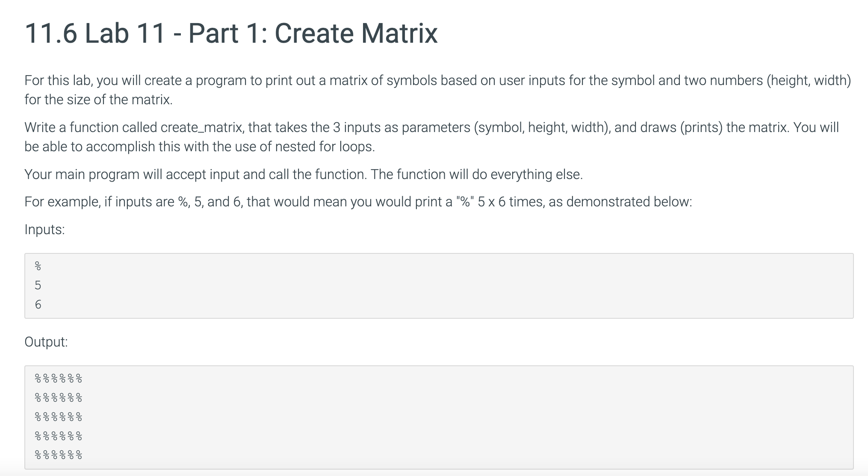868x476 pixels.
Task: Click the '%' symbol in the inputs box
Action: pyautogui.click(x=38, y=266)
